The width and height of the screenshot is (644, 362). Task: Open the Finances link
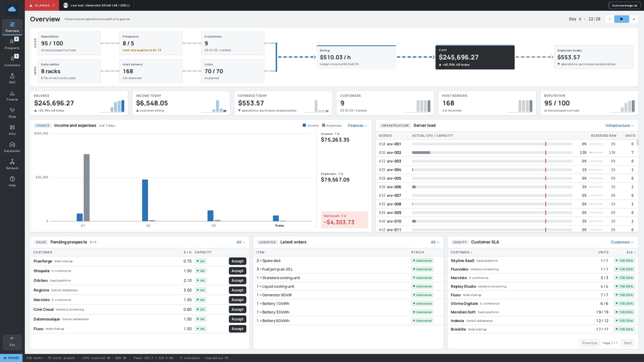[357, 125]
